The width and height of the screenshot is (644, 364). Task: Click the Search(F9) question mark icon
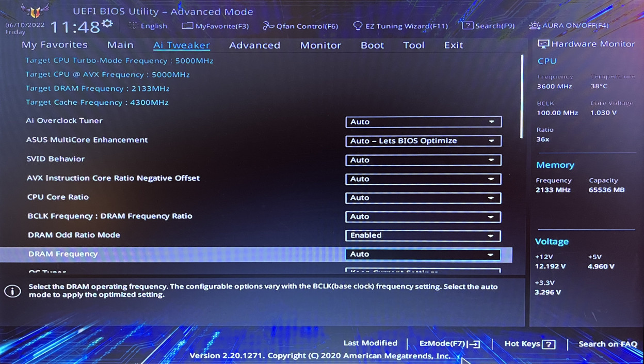tap(468, 26)
